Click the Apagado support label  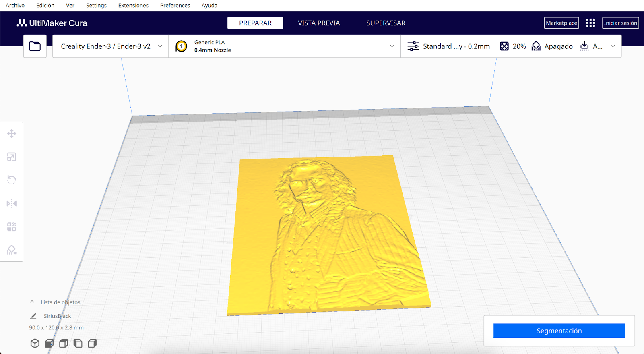click(x=558, y=46)
